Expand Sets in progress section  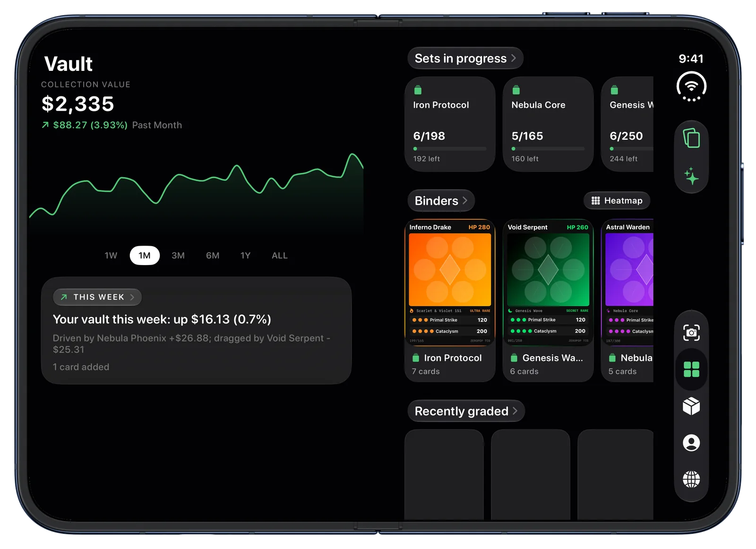pos(465,58)
